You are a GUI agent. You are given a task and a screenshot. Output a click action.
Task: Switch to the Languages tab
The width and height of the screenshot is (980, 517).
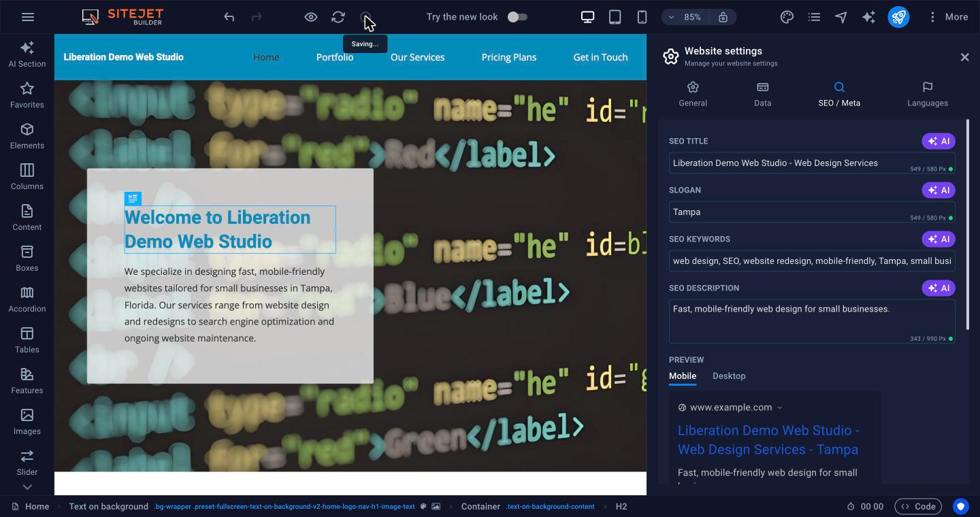928,95
